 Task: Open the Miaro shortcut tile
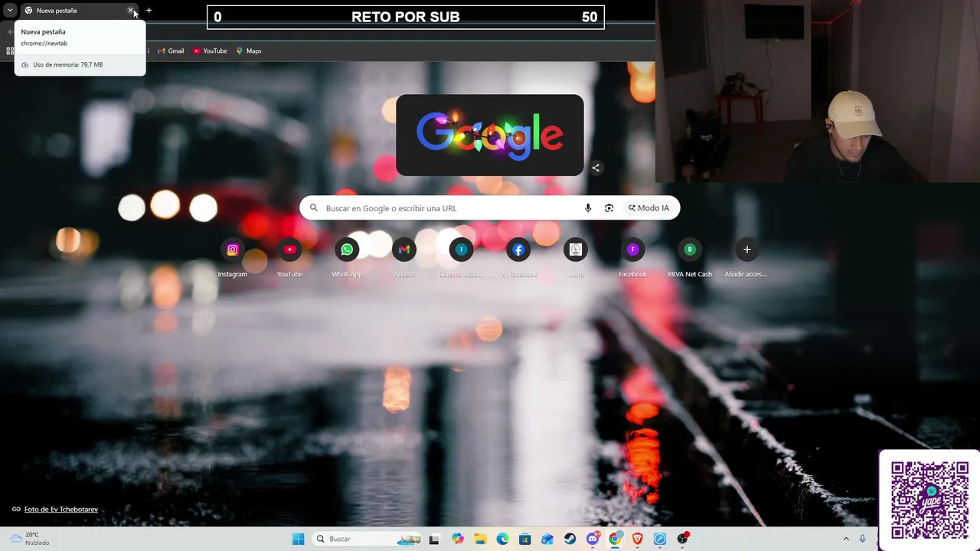click(576, 259)
